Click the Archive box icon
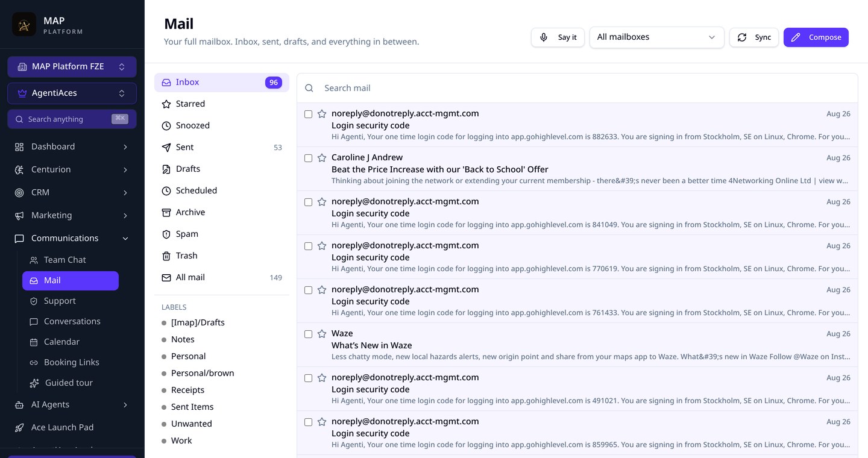This screenshot has height=458, width=868. coord(166,213)
